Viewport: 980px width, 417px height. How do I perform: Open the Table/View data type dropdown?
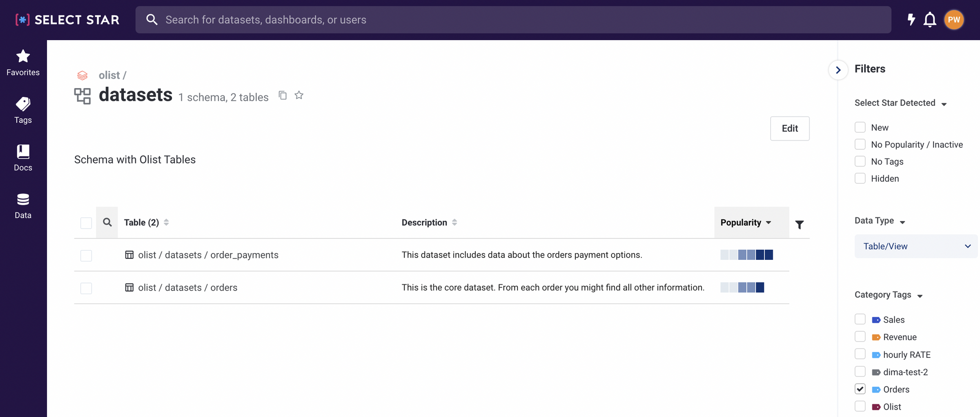tap(916, 246)
